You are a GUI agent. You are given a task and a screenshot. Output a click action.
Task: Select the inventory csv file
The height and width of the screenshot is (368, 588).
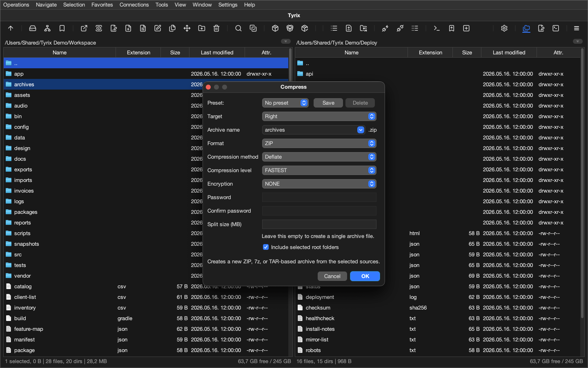[146, 308]
